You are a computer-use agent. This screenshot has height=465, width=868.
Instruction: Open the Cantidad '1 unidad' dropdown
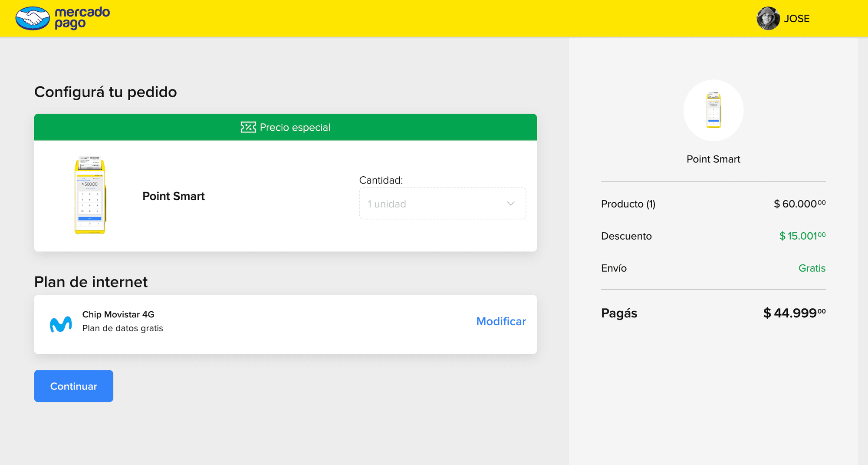coord(442,204)
